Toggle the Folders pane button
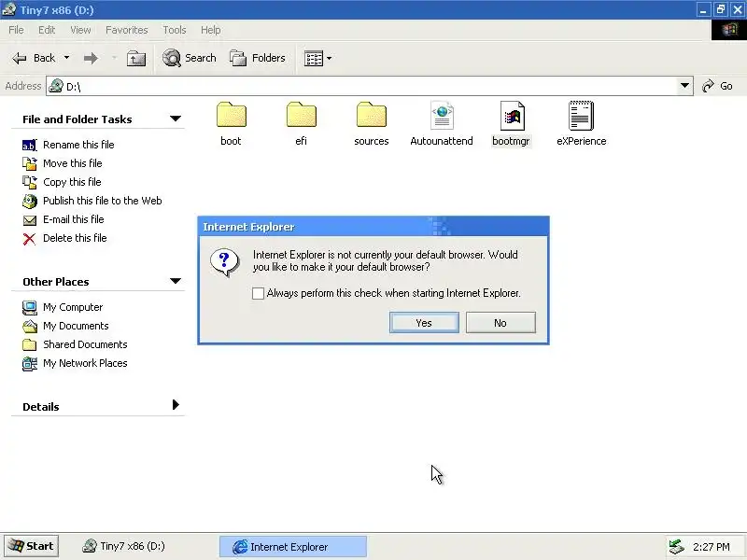 (258, 58)
